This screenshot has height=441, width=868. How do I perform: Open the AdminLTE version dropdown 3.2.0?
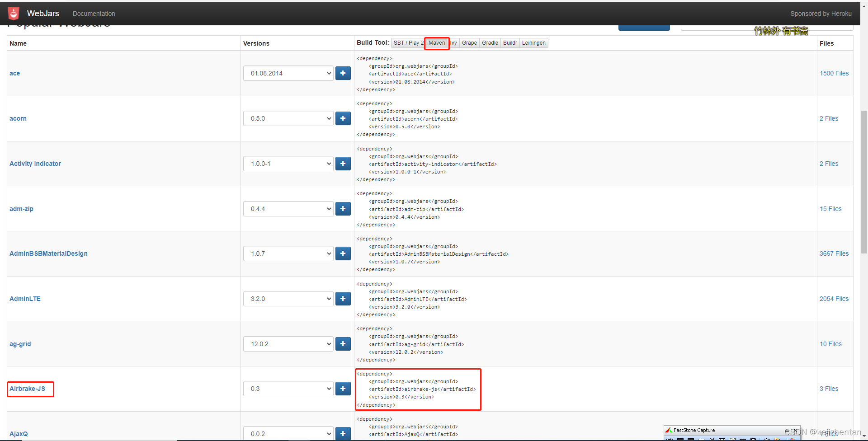click(288, 299)
